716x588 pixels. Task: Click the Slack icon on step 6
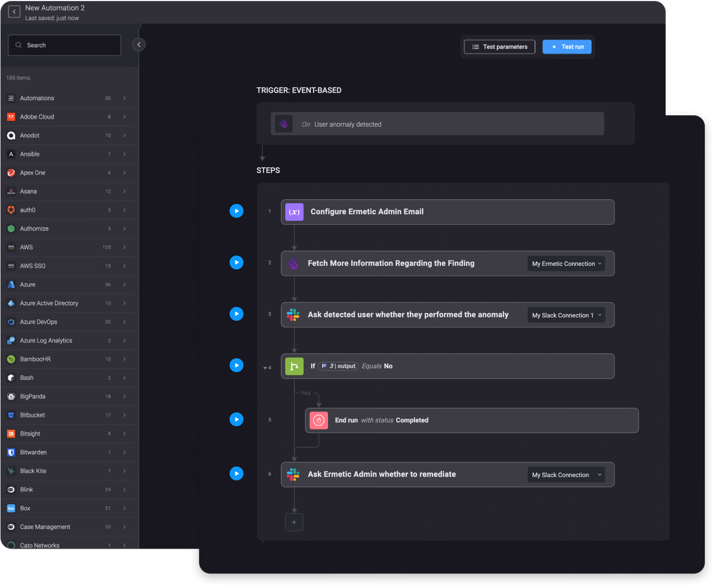pos(293,475)
